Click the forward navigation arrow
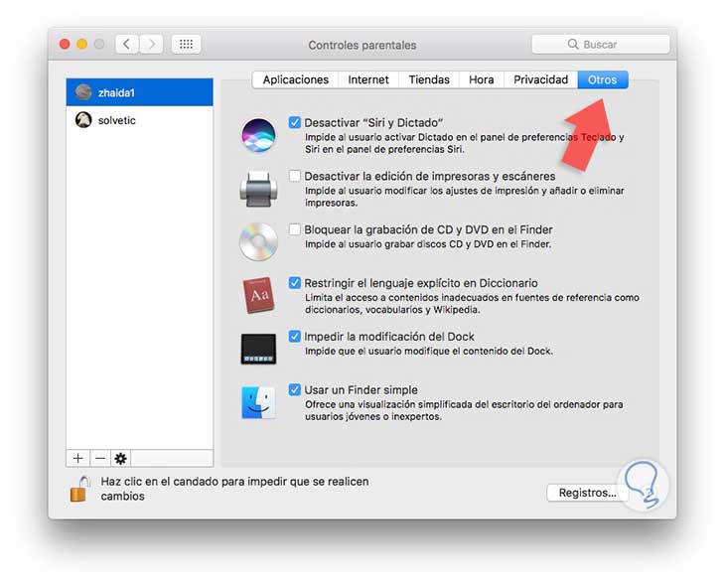This screenshot has height=588, width=725. point(151,45)
